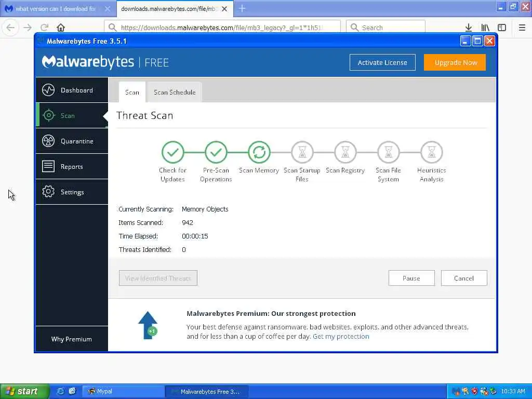Viewport: 532px width, 399px height.
Task: Click the Pre-Scan Operations checkmark icon
Action: point(216,152)
